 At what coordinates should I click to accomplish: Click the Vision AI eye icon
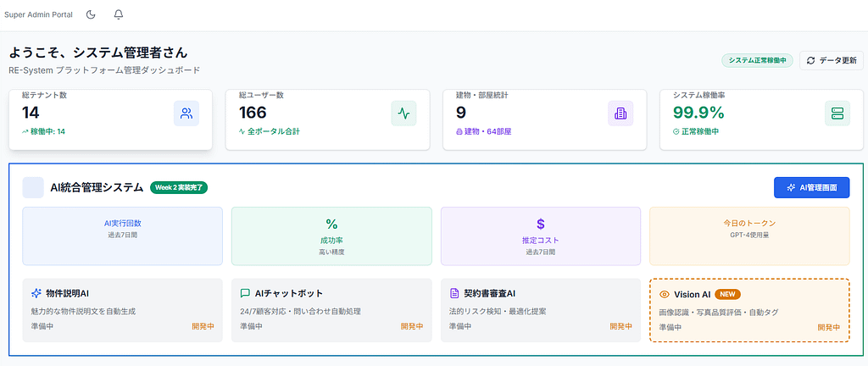665,294
